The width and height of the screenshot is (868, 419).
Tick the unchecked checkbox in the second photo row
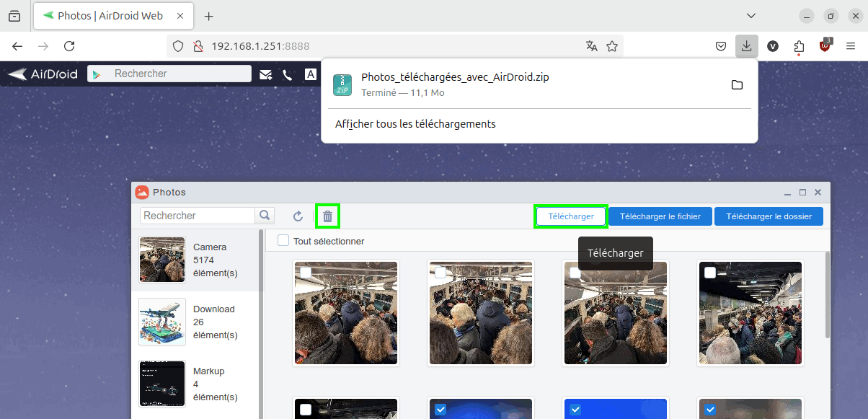click(x=306, y=410)
